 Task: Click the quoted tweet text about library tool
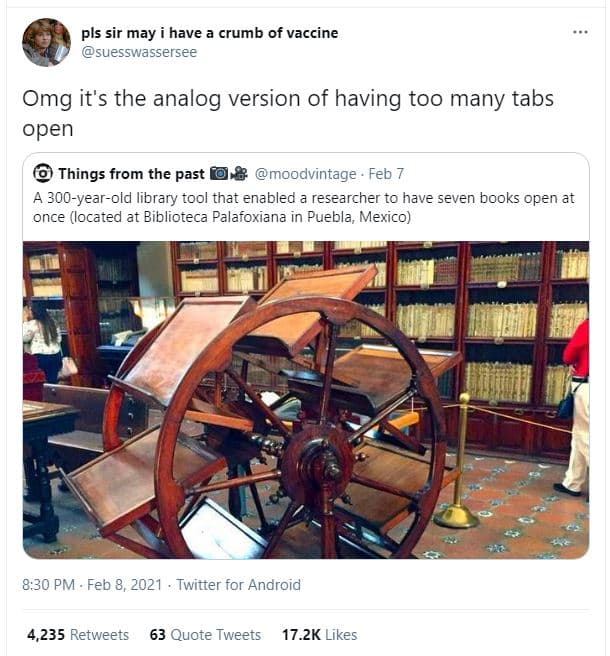tap(304, 208)
